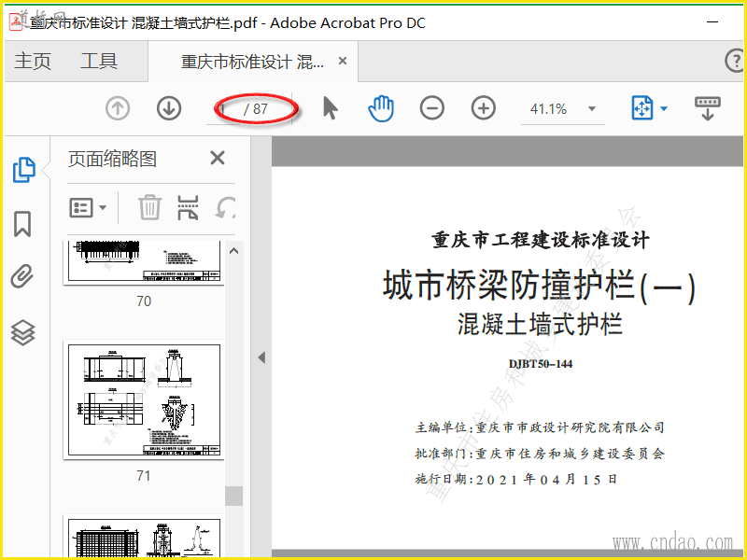Toggle the page thumbnails panel icon
This screenshot has height=560, width=747.
pos(24,170)
